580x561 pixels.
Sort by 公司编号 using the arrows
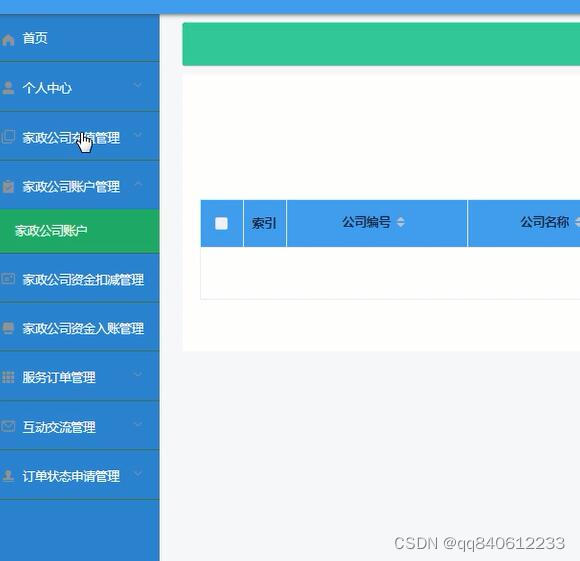[400, 222]
